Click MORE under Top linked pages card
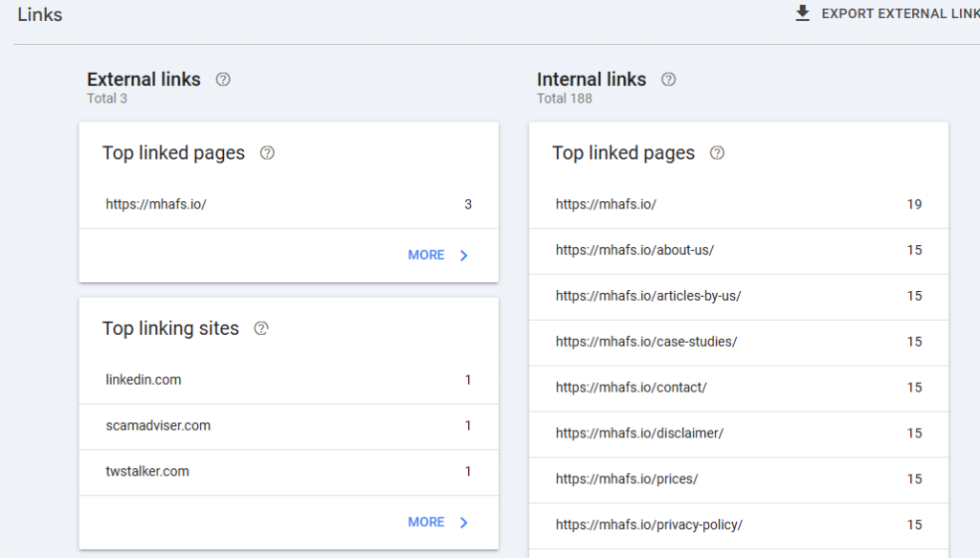The width and height of the screenshot is (980, 558). tap(426, 255)
